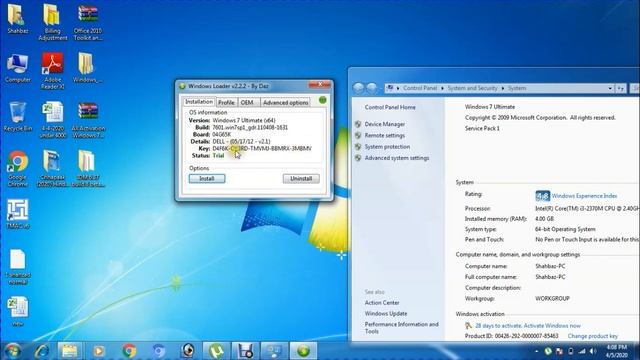Select the All Activation Windows 7 archive
The image size is (640, 360).
tap(88, 120)
